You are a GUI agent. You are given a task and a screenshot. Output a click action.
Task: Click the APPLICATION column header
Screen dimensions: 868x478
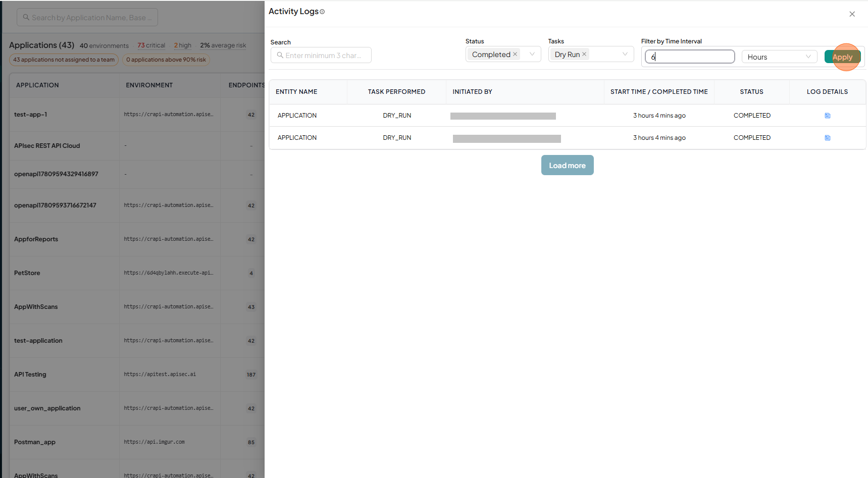(37, 85)
